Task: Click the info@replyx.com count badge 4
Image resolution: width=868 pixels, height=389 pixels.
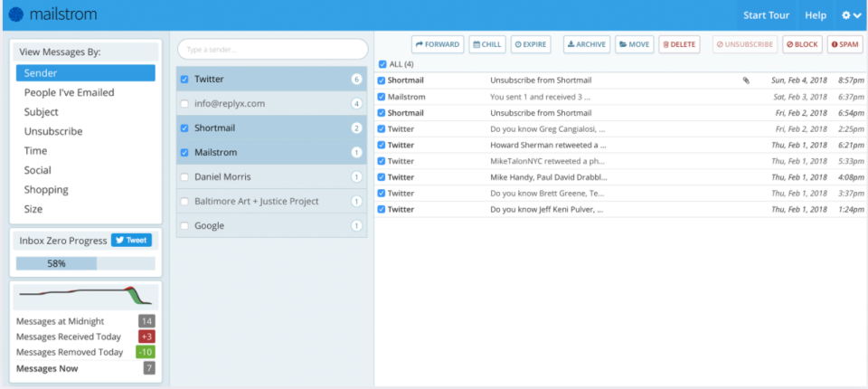Action: pyautogui.click(x=356, y=104)
